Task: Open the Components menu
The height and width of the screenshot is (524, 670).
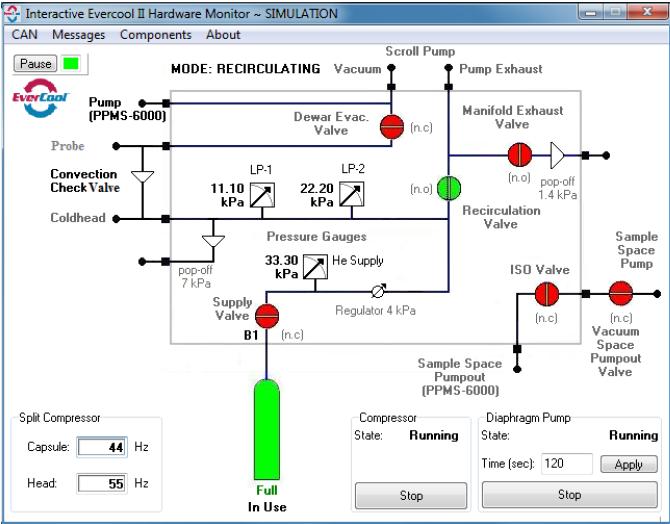Action: point(156,35)
